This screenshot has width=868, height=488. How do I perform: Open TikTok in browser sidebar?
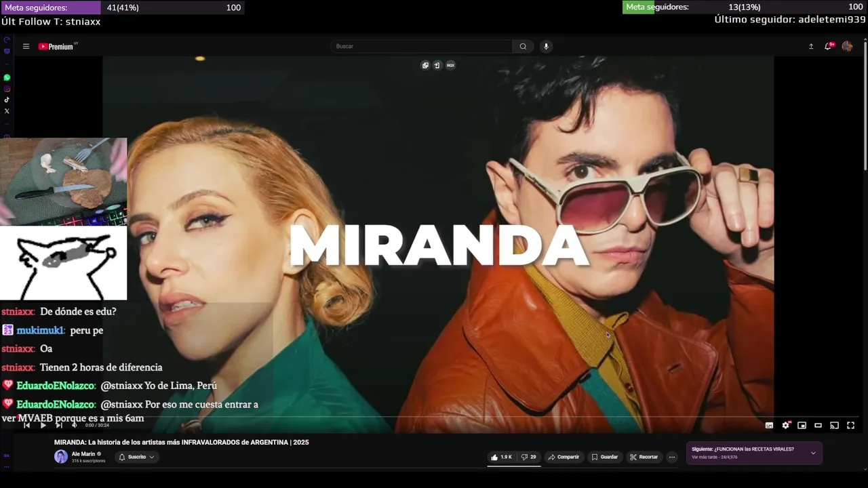(7, 100)
